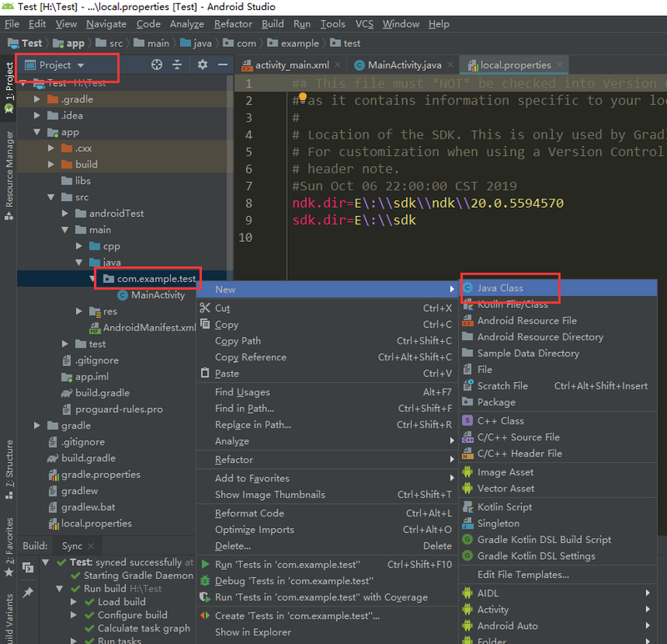Viewport: 667px width, 644px height.
Task: Click the restore layout icon in Build panel
Action: tap(28, 568)
